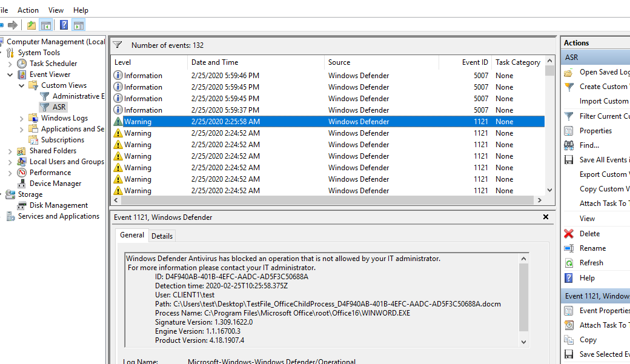Viewport: 630px width, 364px height.
Task: Click the Administrative Events filter icon
Action: [45, 96]
